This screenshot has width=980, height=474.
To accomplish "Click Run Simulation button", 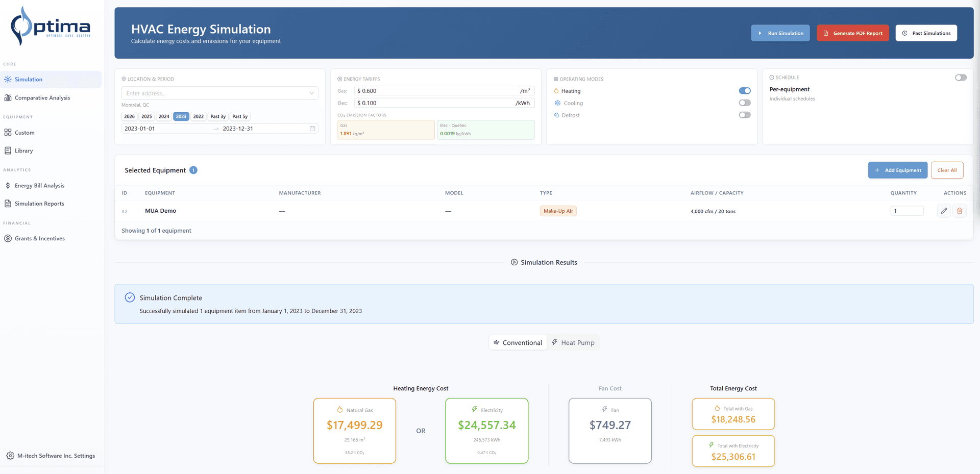I will click(780, 33).
